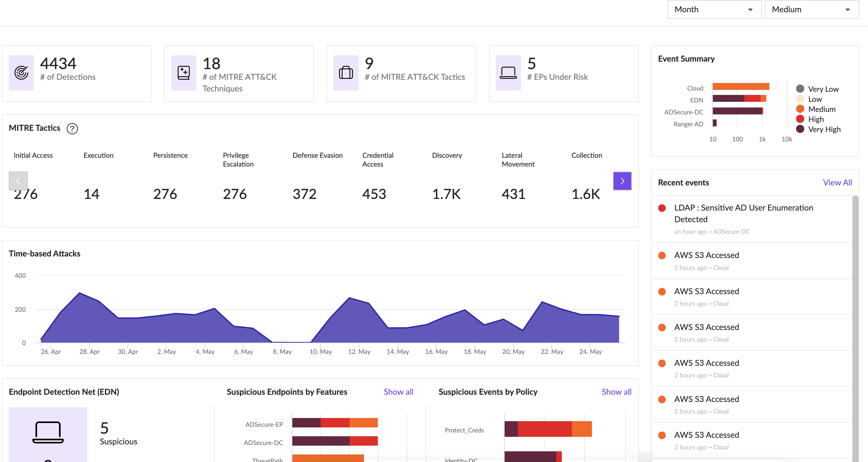Click the briefcase icon for MITRE Tactics

(x=346, y=73)
